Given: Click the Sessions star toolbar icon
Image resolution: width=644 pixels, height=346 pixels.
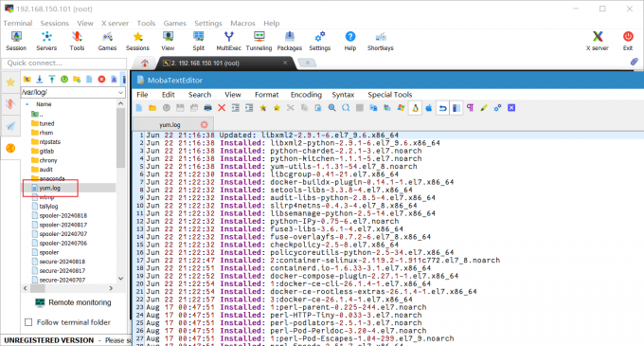Looking at the screenshot, I should (x=137, y=41).
